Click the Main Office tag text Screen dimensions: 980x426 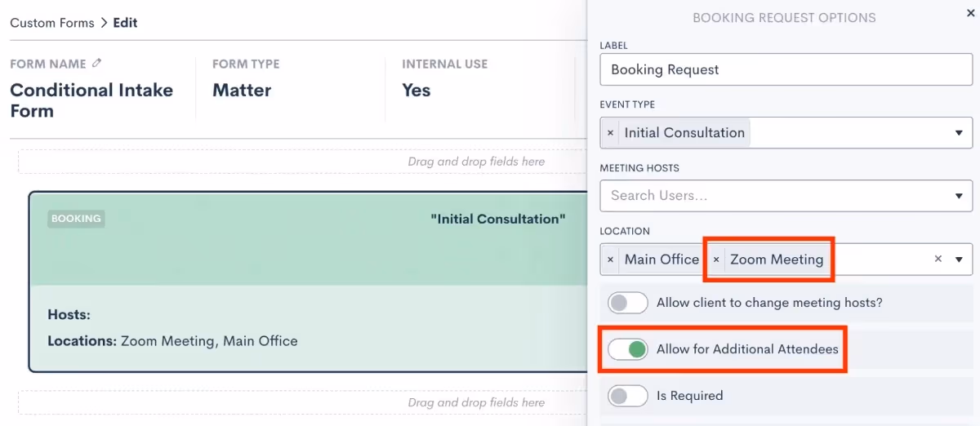(661, 260)
